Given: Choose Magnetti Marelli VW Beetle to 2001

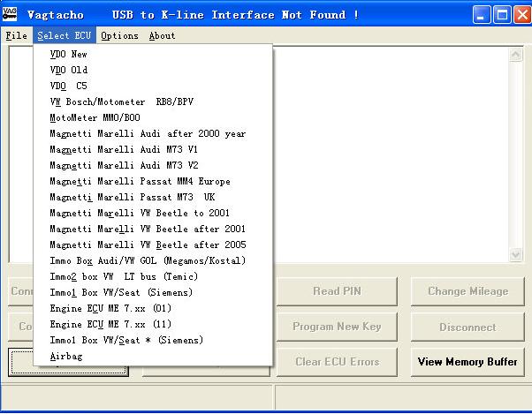Looking at the screenshot, I should pyautogui.click(x=153, y=214).
